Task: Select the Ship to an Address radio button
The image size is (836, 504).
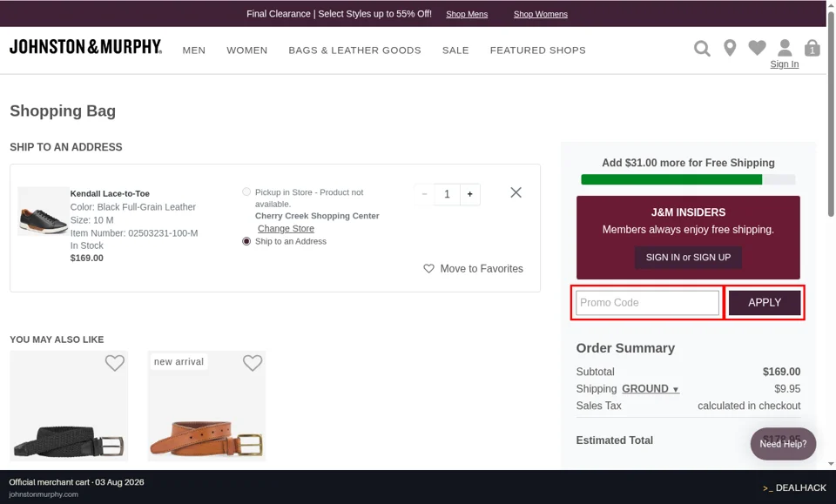Action: [246, 241]
